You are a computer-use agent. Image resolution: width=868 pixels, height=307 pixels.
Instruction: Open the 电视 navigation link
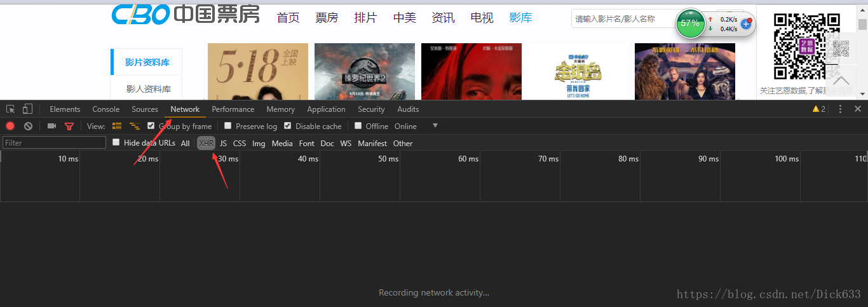[x=482, y=18]
